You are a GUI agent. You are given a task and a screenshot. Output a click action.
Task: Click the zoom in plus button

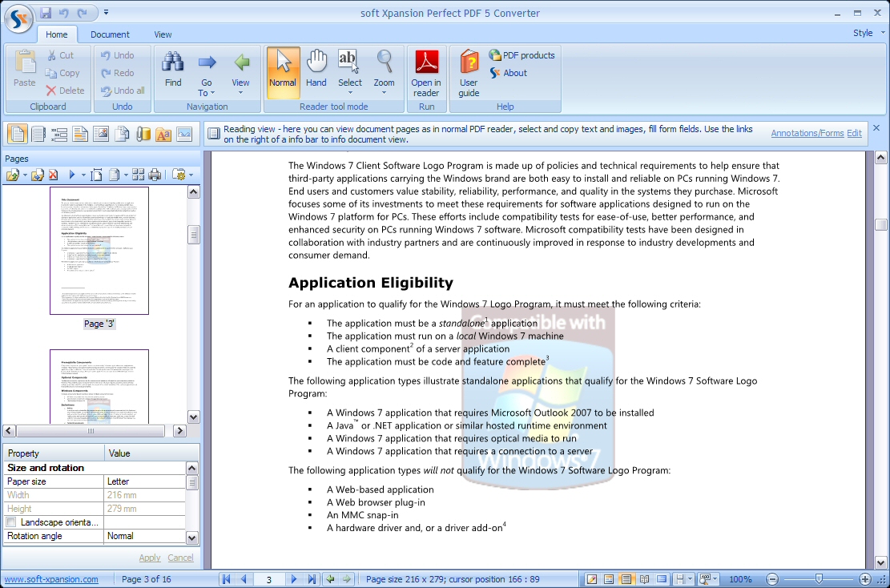tap(864, 579)
